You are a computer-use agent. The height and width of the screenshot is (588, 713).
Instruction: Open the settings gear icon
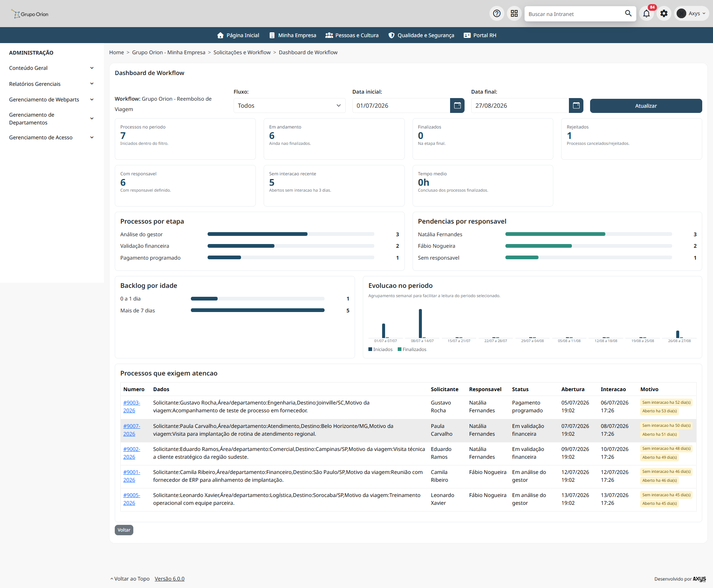coord(664,14)
